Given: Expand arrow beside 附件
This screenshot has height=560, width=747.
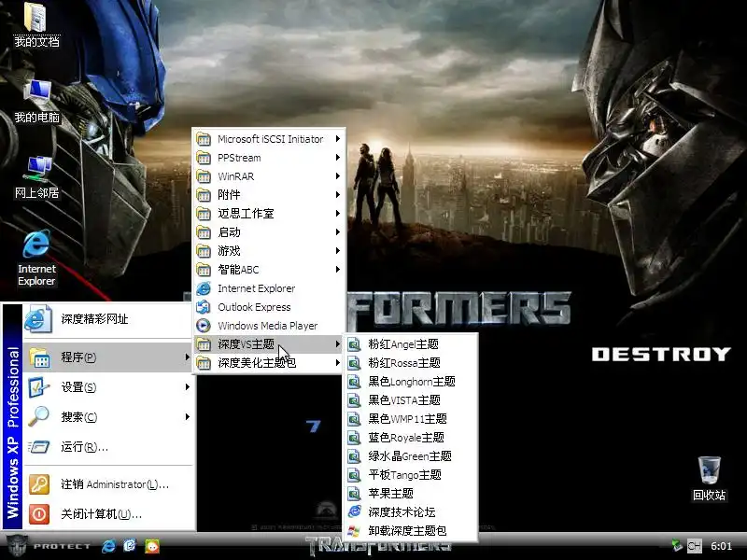Looking at the screenshot, I should pyautogui.click(x=337, y=195).
